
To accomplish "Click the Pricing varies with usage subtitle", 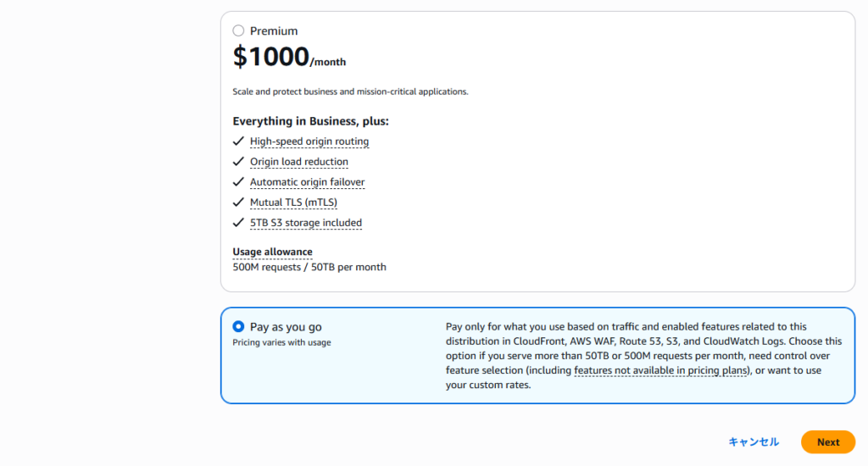I will click(x=281, y=342).
